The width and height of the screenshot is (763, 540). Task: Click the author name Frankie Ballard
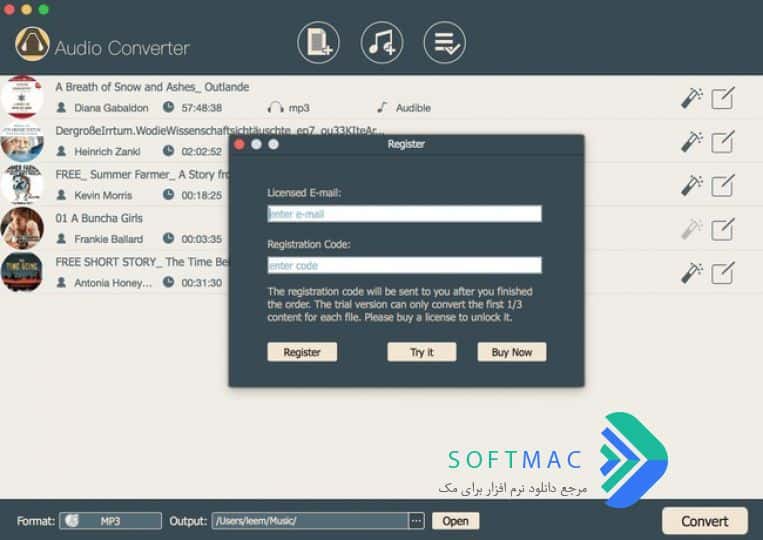click(109, 239)
